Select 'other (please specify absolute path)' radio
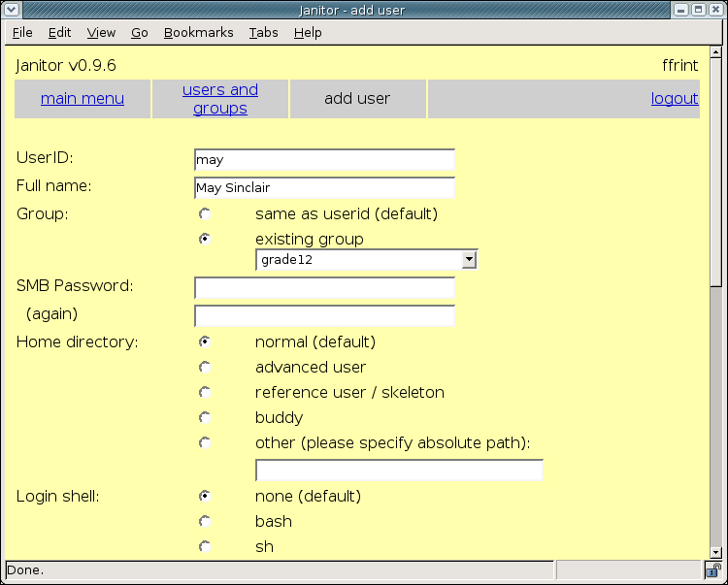 coord(205,443)
